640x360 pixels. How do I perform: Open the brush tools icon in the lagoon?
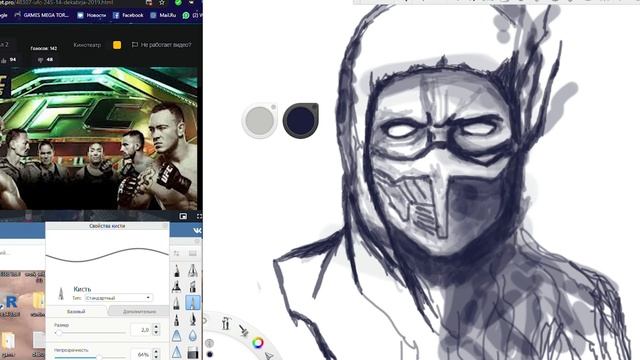pos(226,324)
